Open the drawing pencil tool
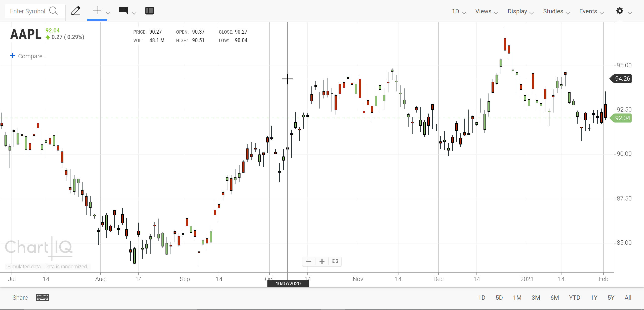The image size is (644, 310). [76, 11]
